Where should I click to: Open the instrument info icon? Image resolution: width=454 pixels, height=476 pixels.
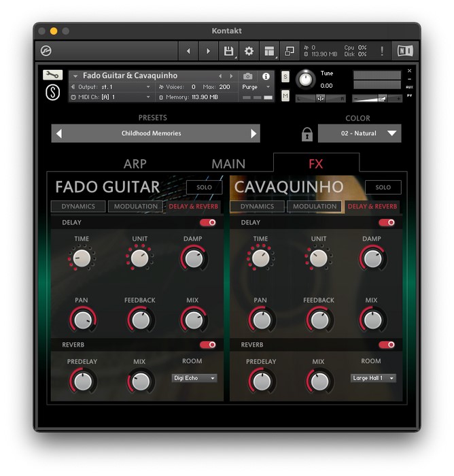point(266,76)
